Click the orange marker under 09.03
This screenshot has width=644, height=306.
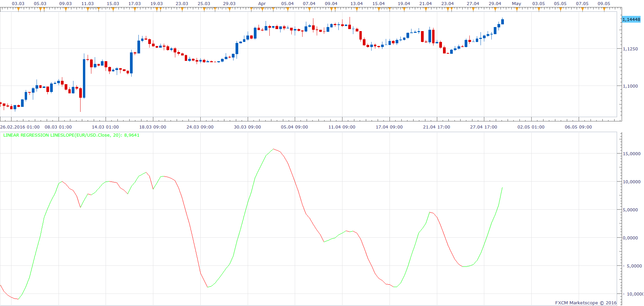point(66,9)
